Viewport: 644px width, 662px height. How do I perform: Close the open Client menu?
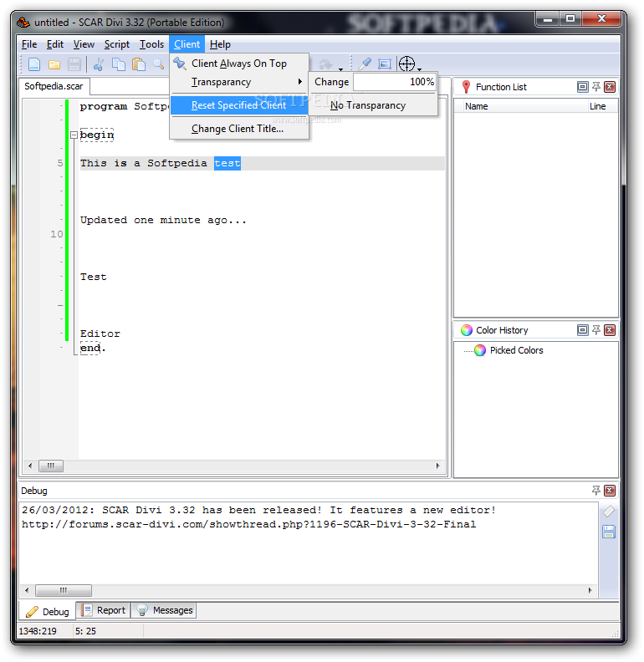pyautogui.click(x=187, y=44)
